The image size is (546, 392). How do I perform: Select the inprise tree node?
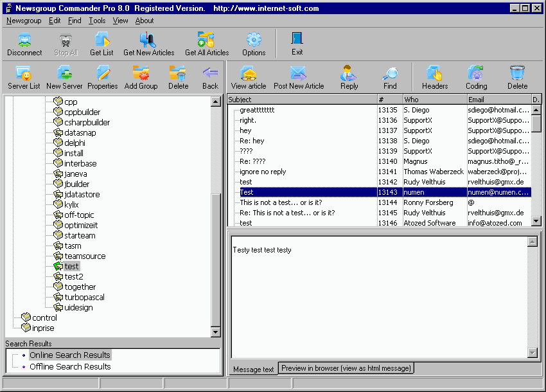(x=43, y=328)
